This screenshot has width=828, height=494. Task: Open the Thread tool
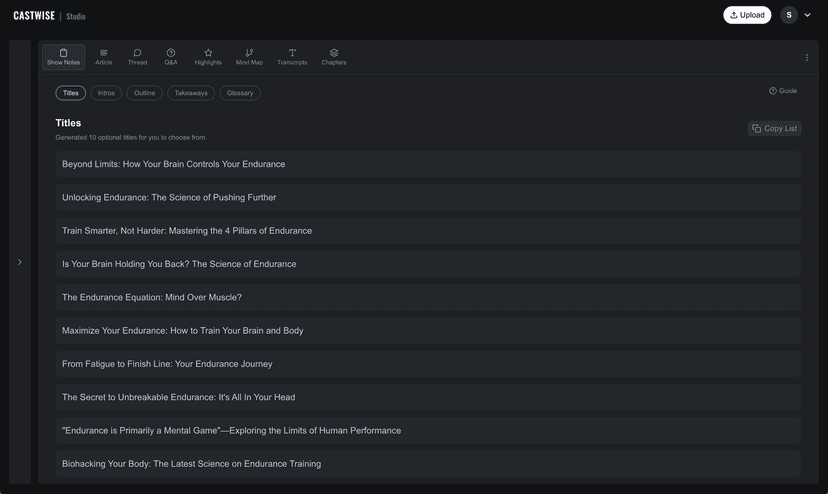(137, 57)
